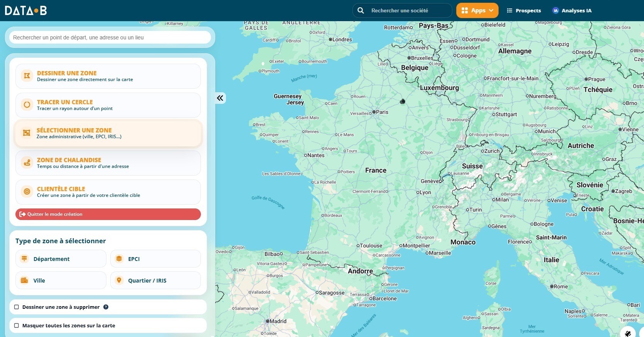Enable Dessiner une zone à supprimer checkbox
Viewport: 644px width, 337px height.
pos(17,307)
